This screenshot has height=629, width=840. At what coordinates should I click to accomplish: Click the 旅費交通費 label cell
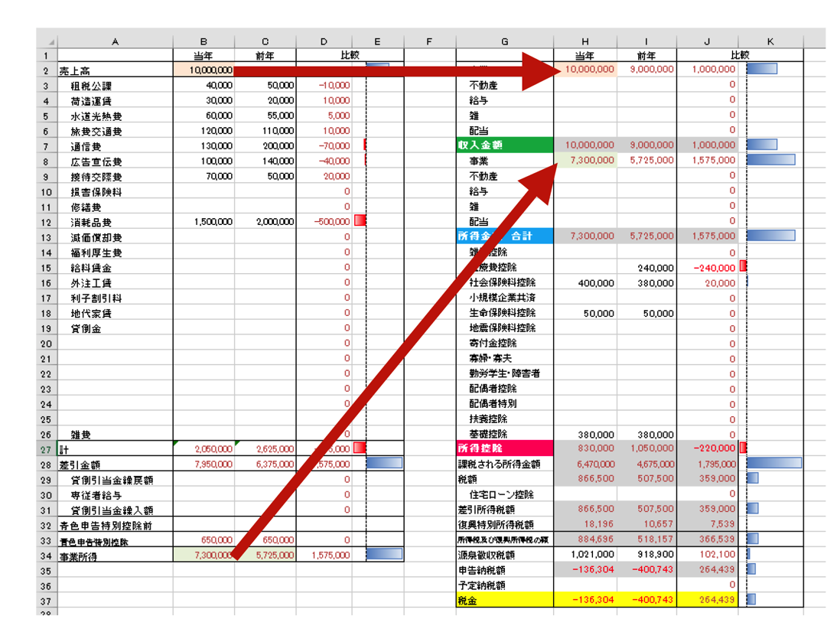(116, 132)
